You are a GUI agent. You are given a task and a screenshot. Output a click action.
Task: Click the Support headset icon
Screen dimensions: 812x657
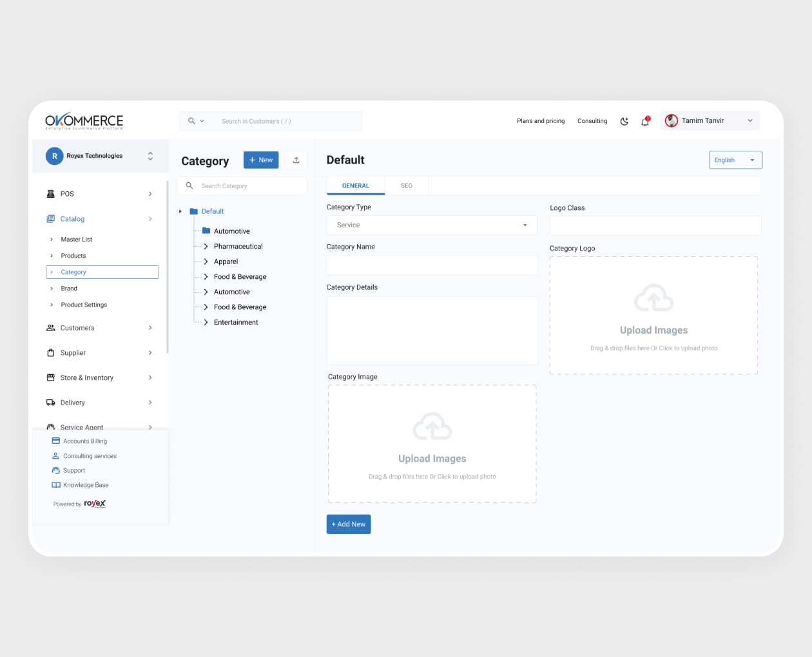56,470
